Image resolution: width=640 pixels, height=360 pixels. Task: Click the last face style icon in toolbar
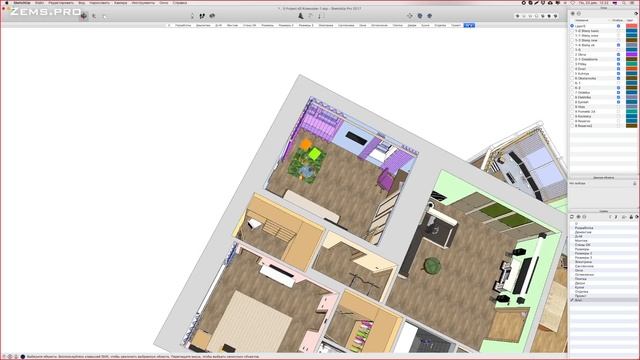click(556, 16)
